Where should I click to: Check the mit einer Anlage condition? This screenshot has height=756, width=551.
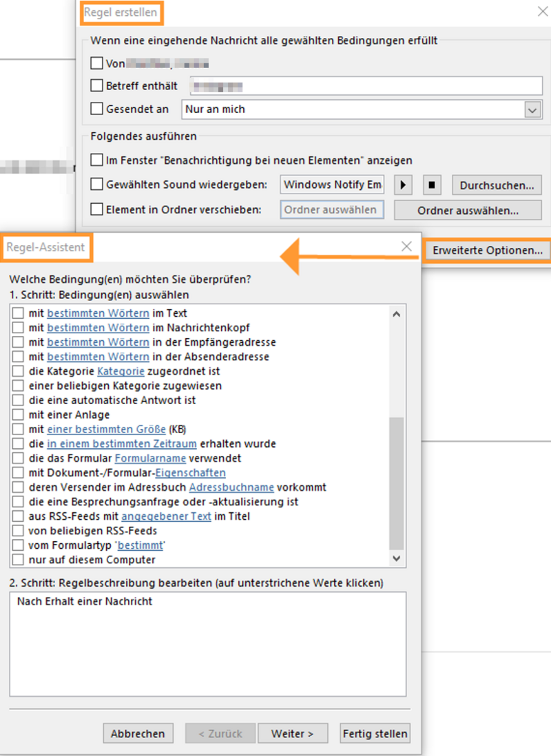[18, 414]
